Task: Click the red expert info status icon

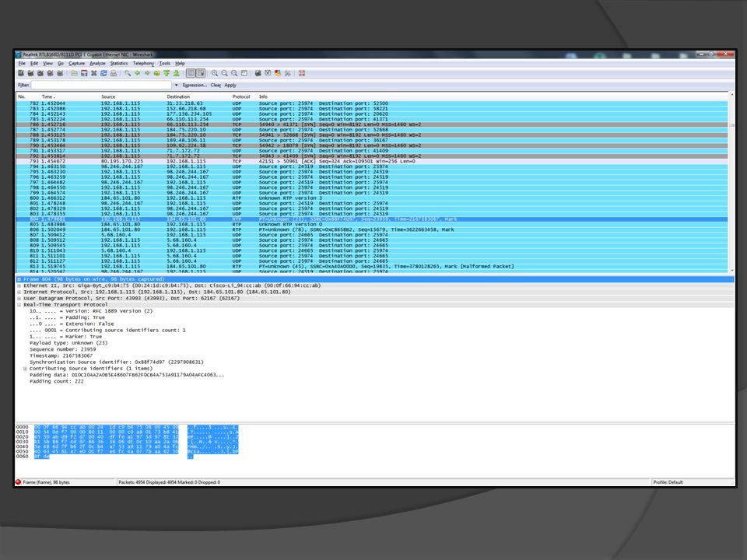Action: point(18,482)
